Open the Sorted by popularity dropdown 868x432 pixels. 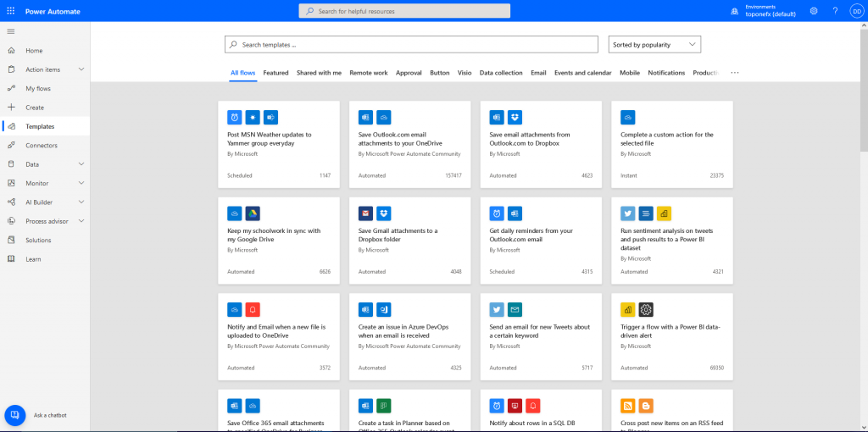click(x=654, y=44)
